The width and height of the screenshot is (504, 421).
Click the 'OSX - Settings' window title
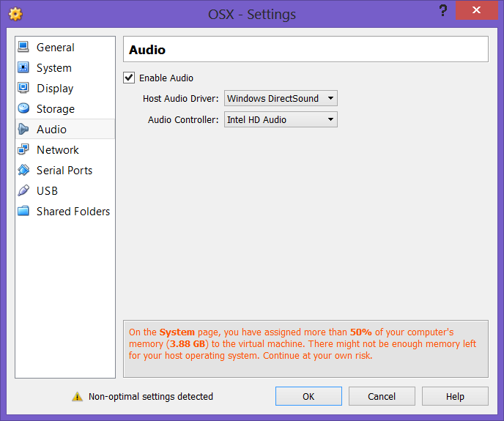(x=252, y=15)
